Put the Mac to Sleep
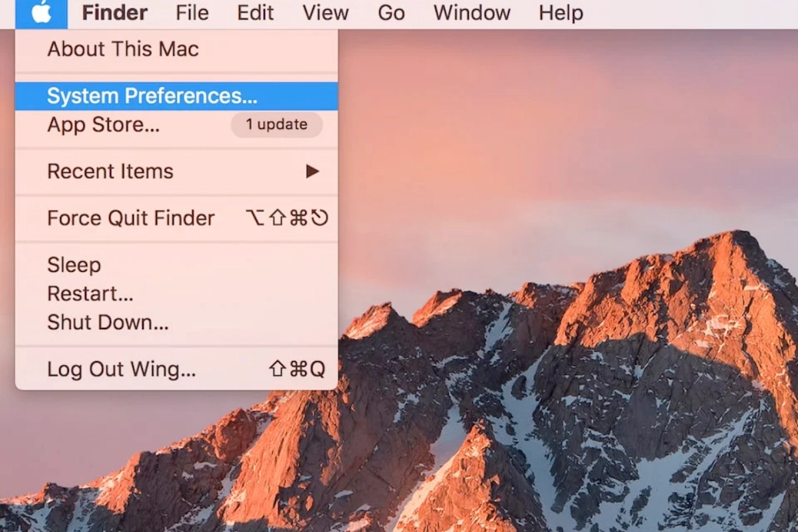This screenshot has width=798, height=532. (74, 265)
